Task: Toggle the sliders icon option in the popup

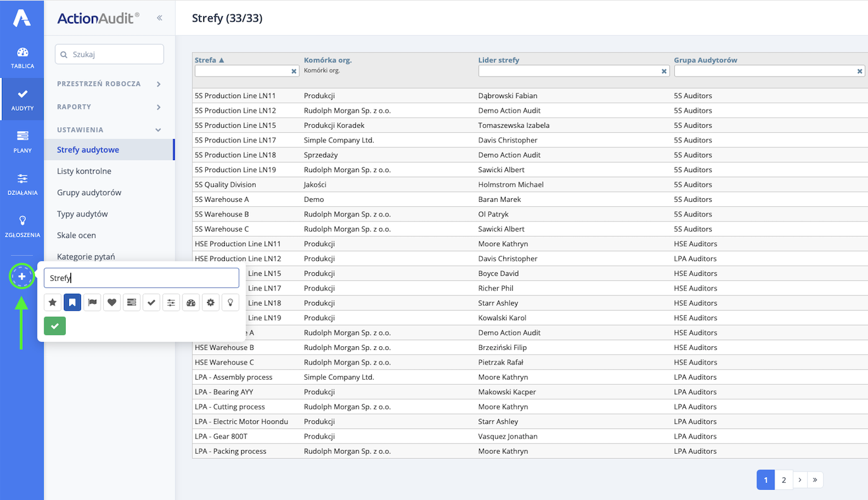Action: (171, 303)
